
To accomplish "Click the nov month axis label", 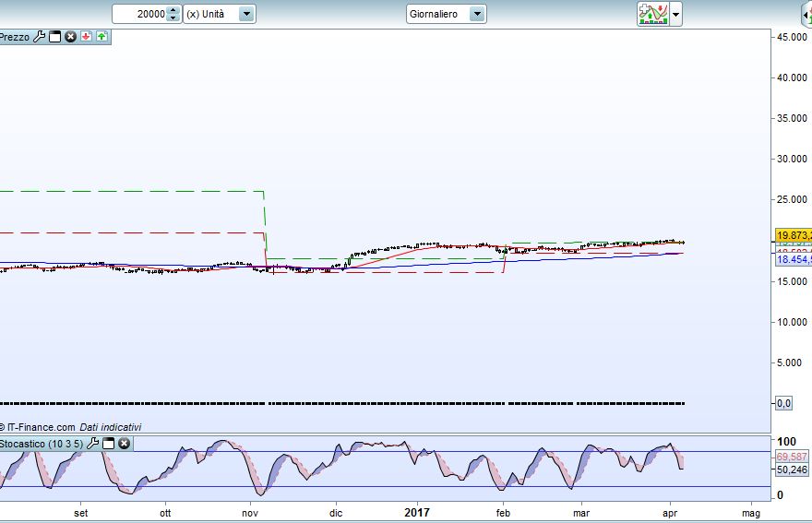I will 250,513.
